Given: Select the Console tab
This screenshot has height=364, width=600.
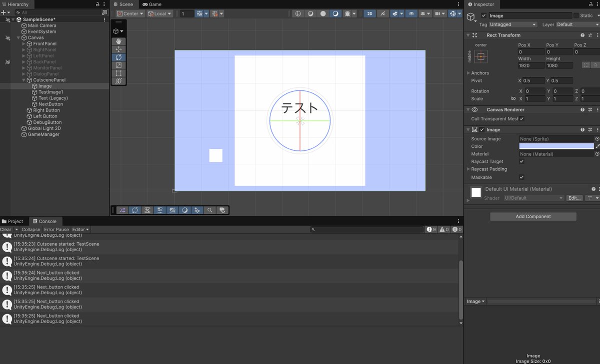Looking at the screenshot, I should [x=44, y=221].
